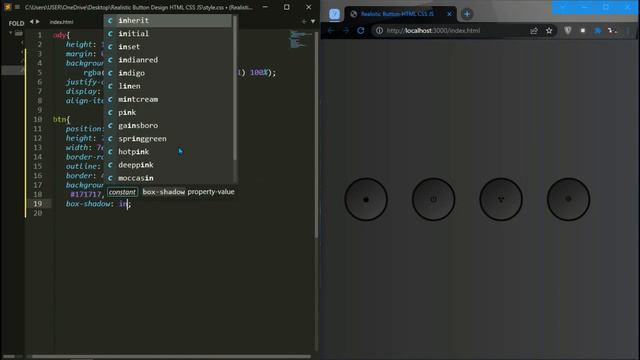Place cursor on the 'btn{' selector line
Screen dimensions: 640x360
62,119
